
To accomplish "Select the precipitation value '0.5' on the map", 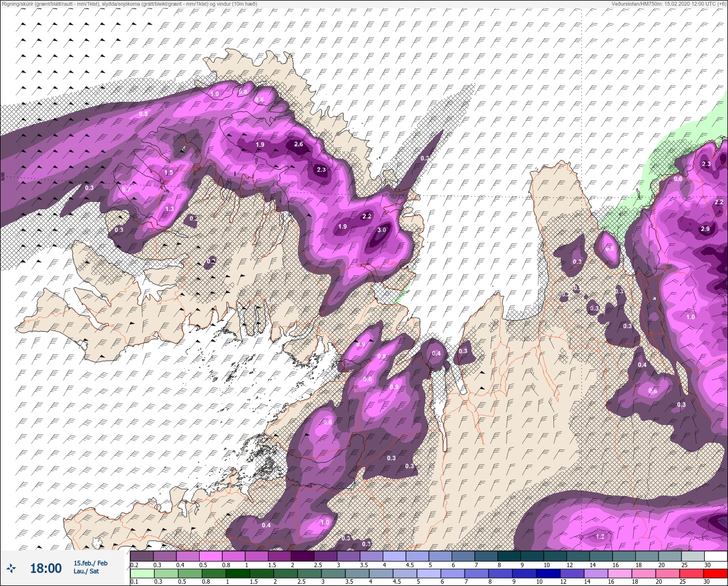I will [x=143, y=114].
